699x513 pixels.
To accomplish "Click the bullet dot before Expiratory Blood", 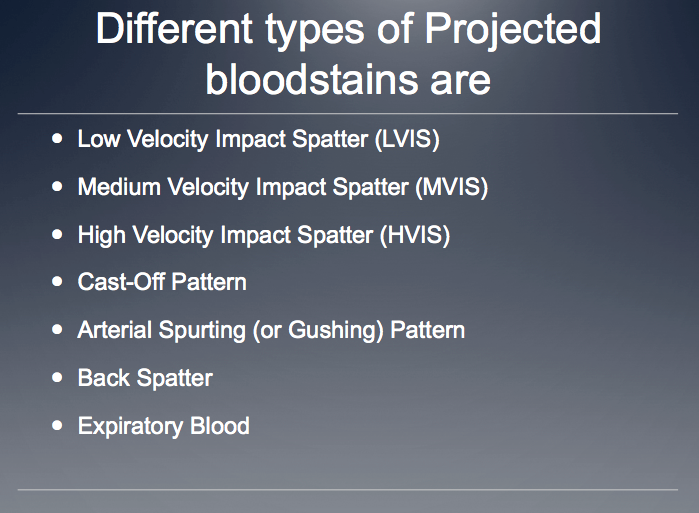I will (57, 426).
